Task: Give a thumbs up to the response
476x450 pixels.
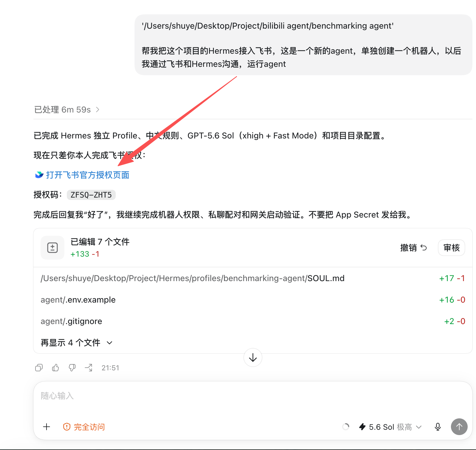Action: [55, 368]
